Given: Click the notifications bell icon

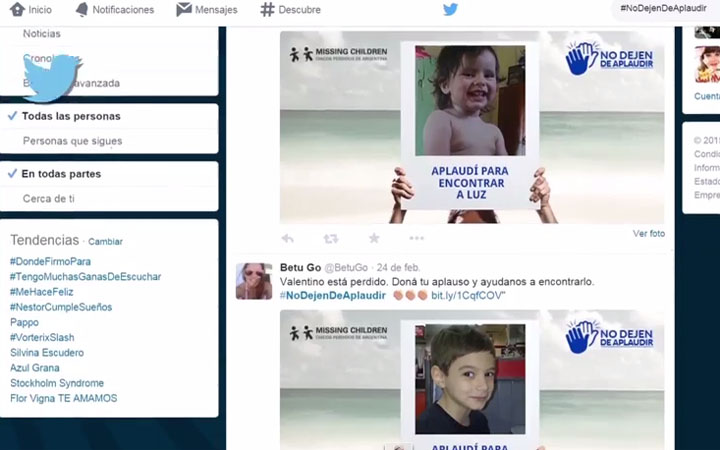Looking at the screenshot, I should coord(82,9).
